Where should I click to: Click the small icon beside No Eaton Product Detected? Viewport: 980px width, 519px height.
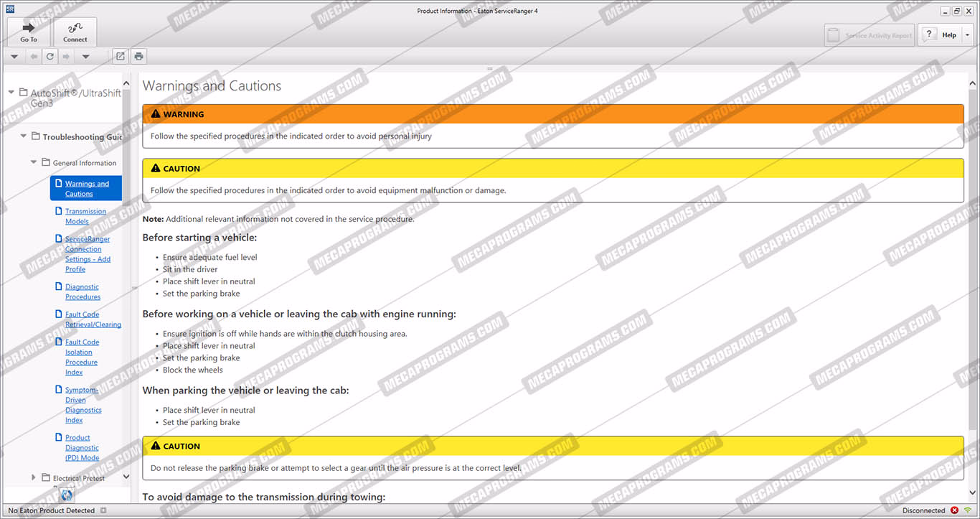[x=103, y=510]
